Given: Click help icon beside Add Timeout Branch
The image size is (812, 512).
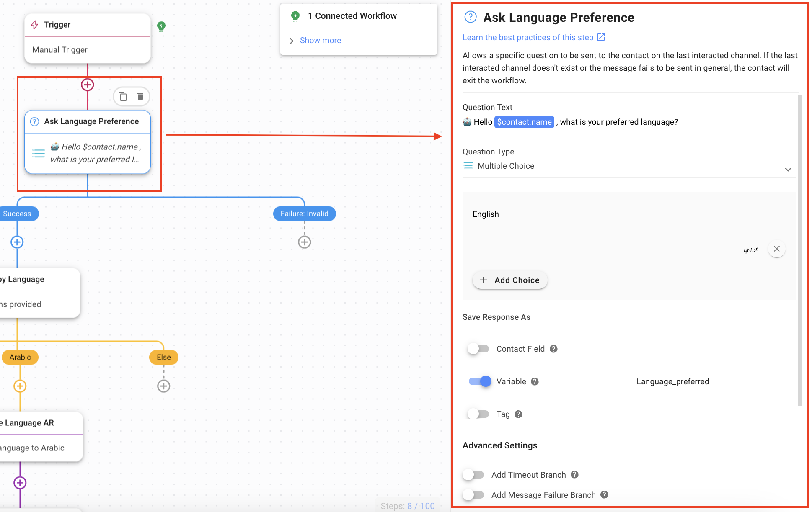Looking at the screenshot, I should (574, 474).
